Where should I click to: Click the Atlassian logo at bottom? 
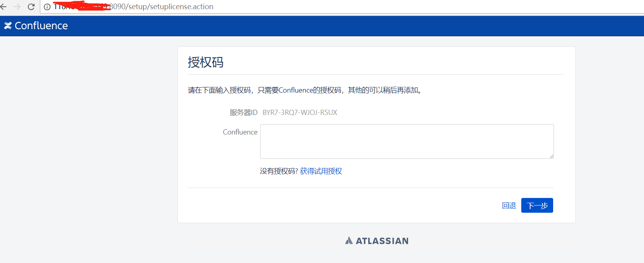click(x=377, y=241)
